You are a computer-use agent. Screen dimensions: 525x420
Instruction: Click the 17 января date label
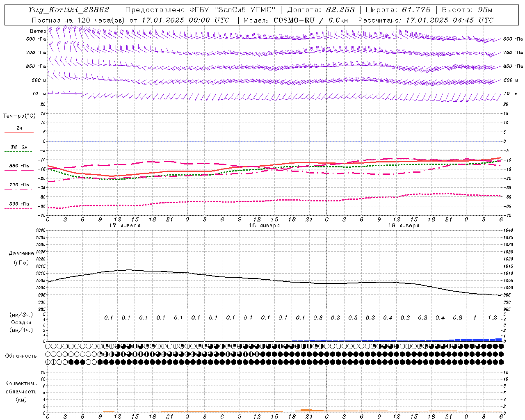coord(125,226)
